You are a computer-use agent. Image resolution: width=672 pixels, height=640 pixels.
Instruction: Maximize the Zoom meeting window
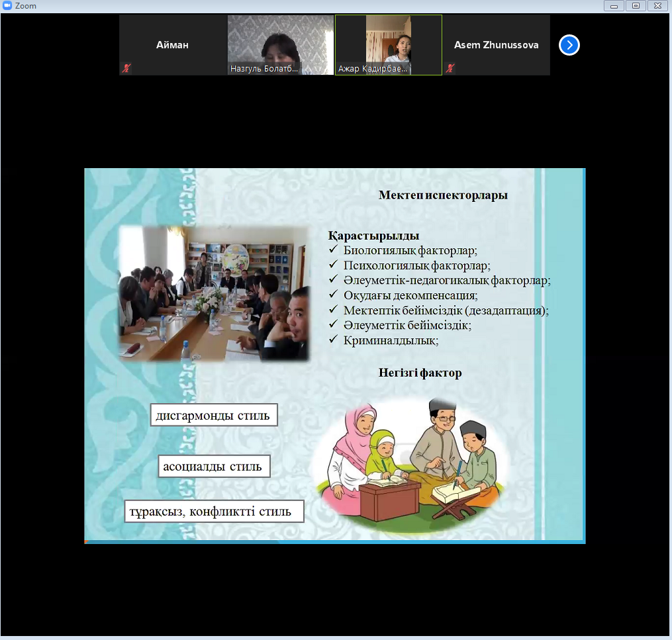click(x=636, y=6)
